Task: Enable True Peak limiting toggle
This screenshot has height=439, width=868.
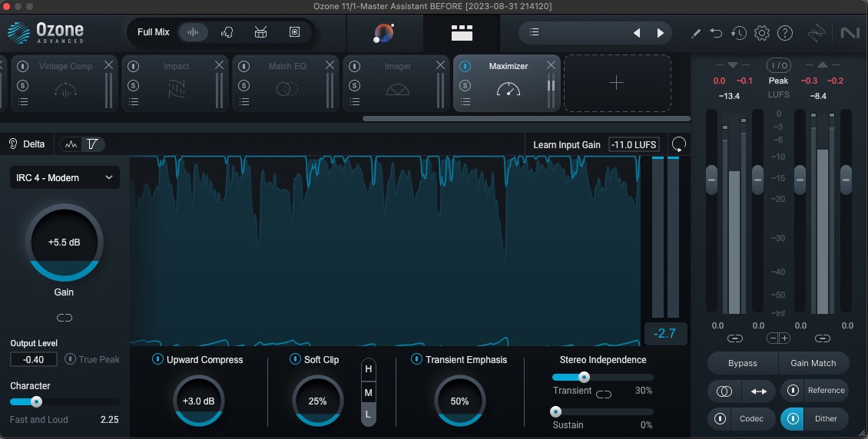Action: tap(71, 359)
